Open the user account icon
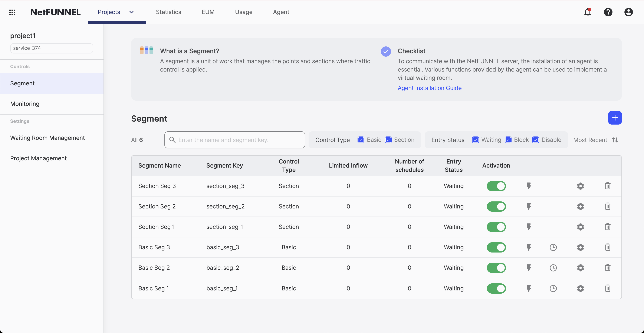The height and width of the screenshot is (333, 644). pos(628,12)
